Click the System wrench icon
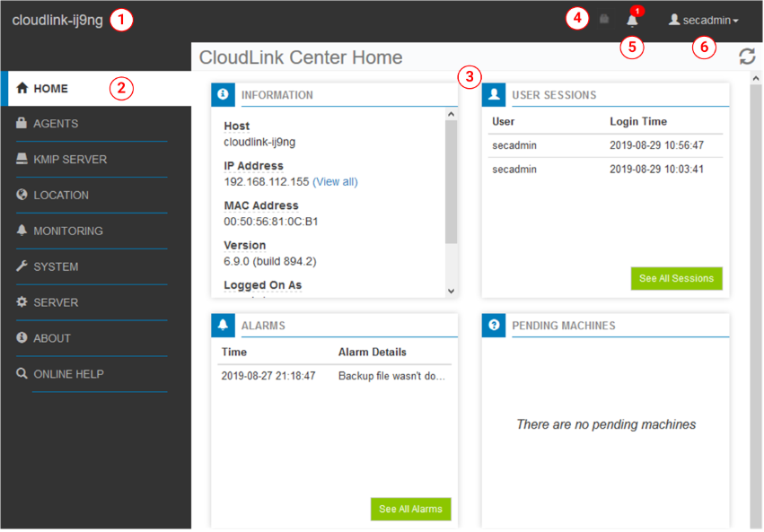764x532 pixels. coord(24,266)
